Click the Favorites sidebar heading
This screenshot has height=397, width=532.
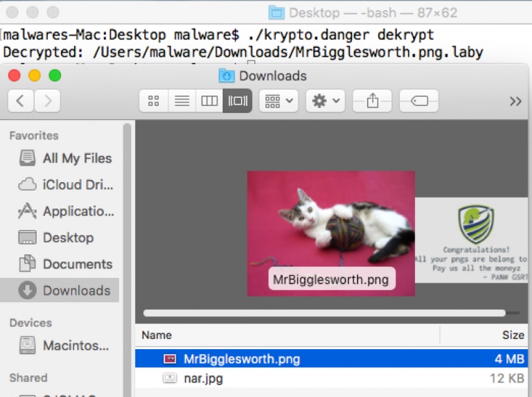pos(34,135)
